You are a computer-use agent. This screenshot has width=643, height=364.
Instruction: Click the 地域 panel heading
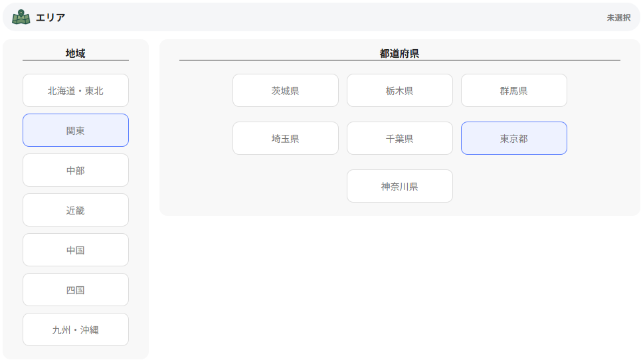coord(76,53)
